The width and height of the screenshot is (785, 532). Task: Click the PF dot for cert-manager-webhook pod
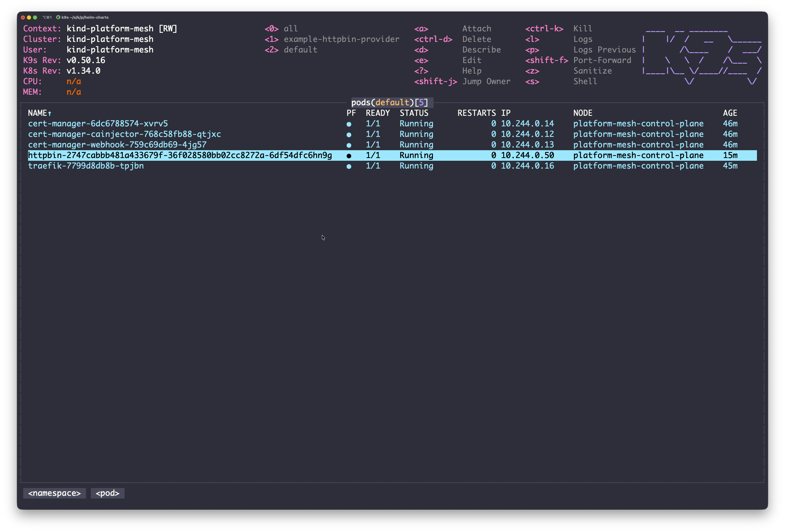pos(349,145)
